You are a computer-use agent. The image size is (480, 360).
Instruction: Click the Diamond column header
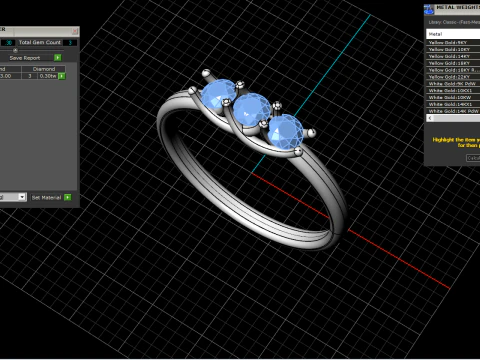click(x=44, y=69)
